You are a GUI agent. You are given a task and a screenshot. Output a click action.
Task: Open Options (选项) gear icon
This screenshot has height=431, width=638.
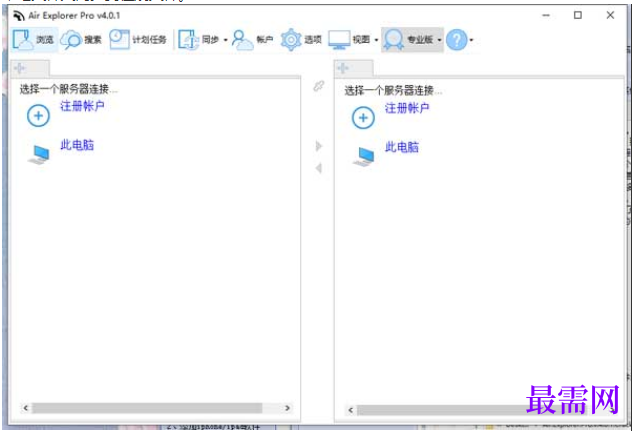291,39
